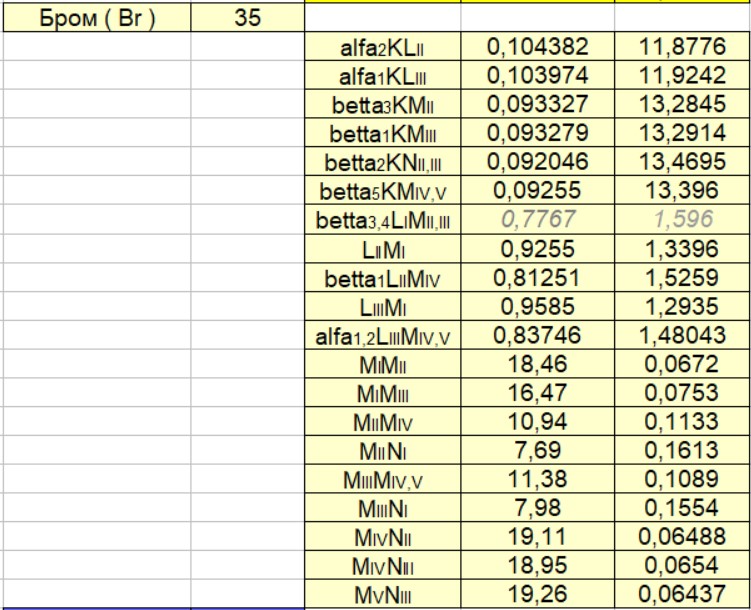Select the 'betta3KMII' label cell

click(383, 104)
